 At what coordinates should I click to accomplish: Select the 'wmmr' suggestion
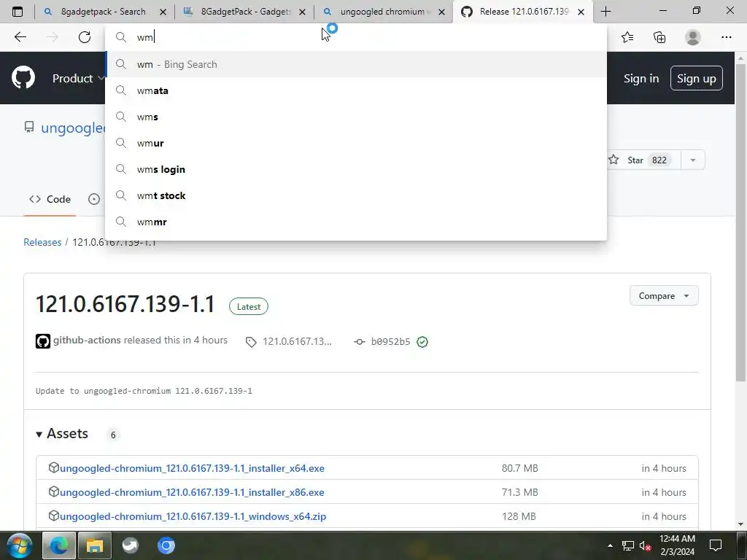(x=356, y=222)
